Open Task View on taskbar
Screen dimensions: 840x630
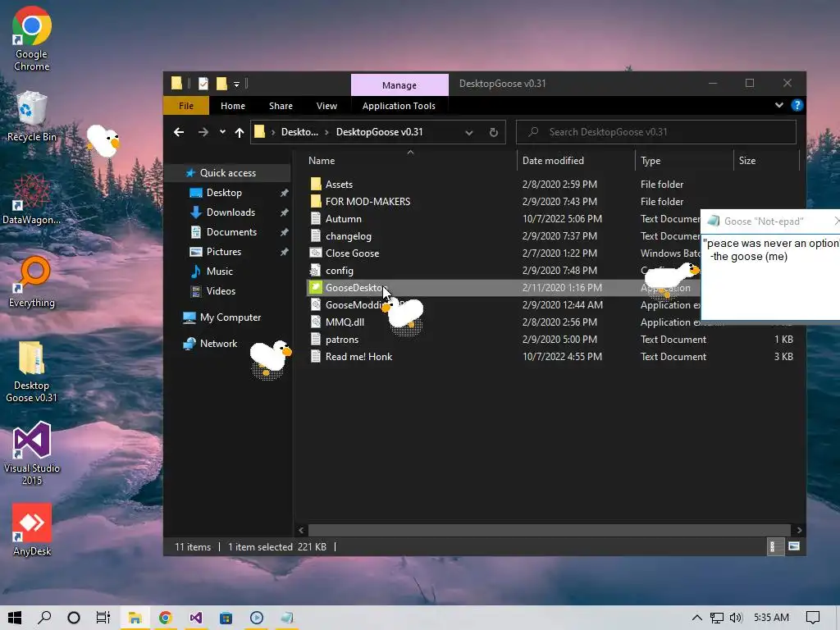103,618
